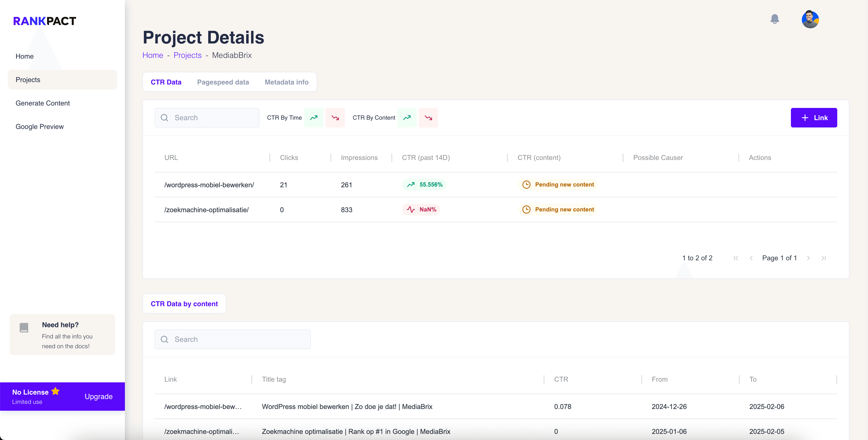Viewport: 868px width, 440px height.
Task: Click the CTR Data by content section header
Action: (184, 304)
